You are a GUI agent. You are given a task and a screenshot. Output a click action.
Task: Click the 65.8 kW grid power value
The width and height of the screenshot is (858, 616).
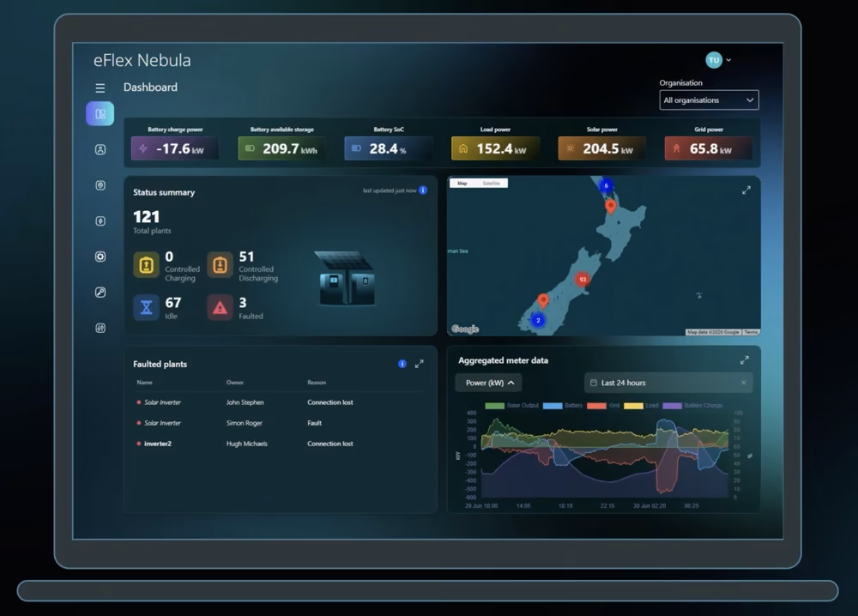[x=710, y=148]
